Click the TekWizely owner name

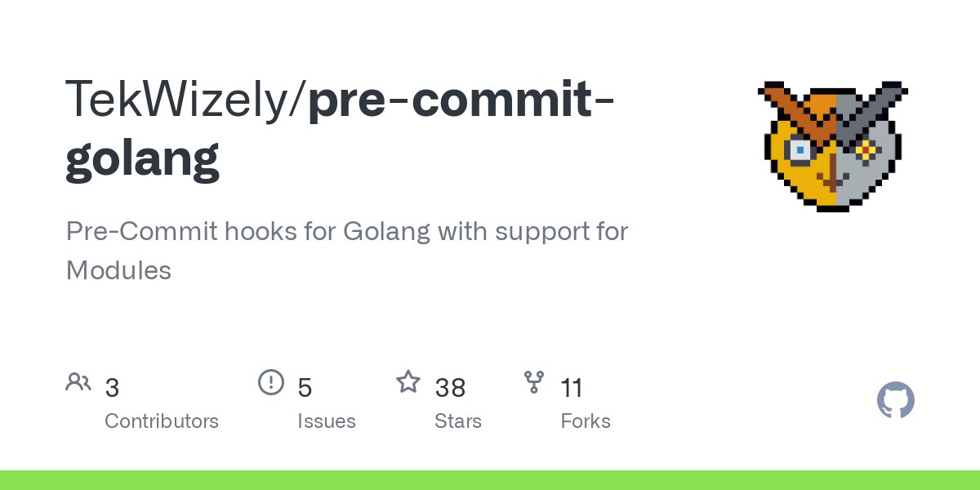click(x=183, y=99)
